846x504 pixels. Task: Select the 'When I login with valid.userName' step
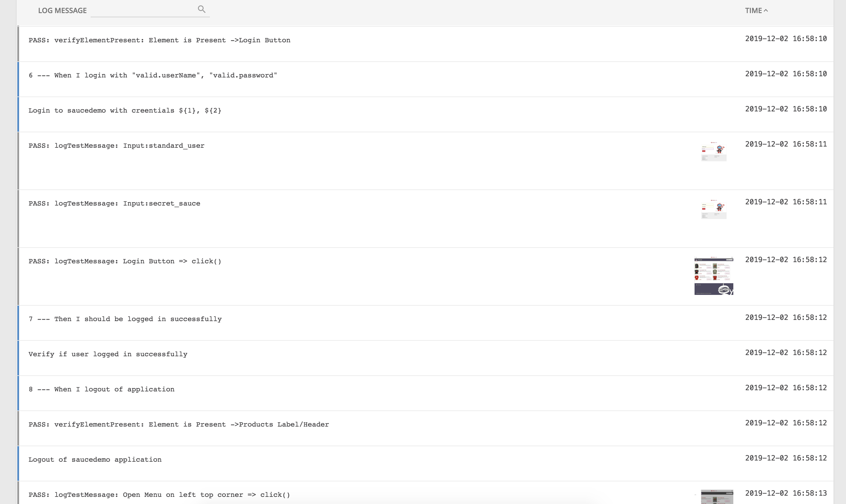(153, 75)
